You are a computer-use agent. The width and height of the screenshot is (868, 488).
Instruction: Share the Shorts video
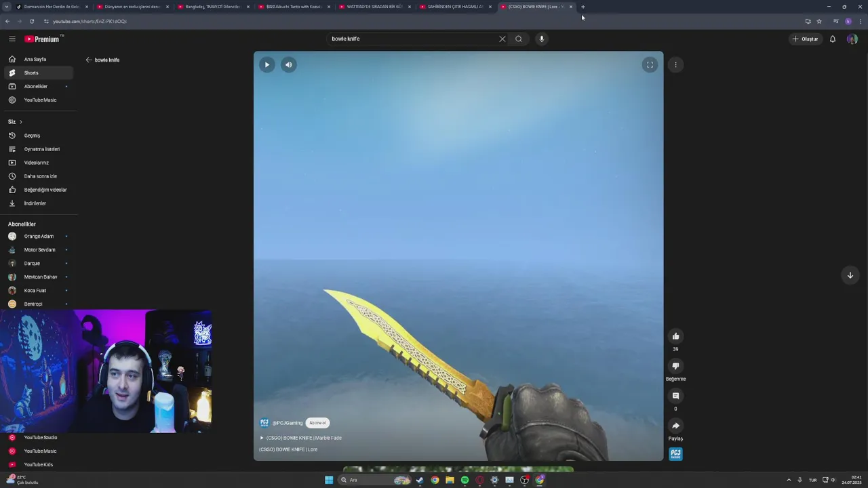(675, 426)
